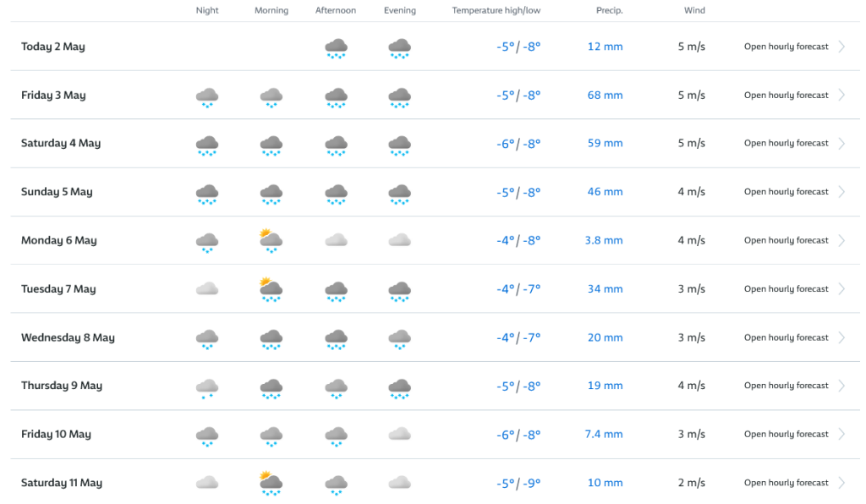Expand Saturday 11 May chevron arrow
The height and width of the screenshot is (504, 866).
(x=841, y=483)
